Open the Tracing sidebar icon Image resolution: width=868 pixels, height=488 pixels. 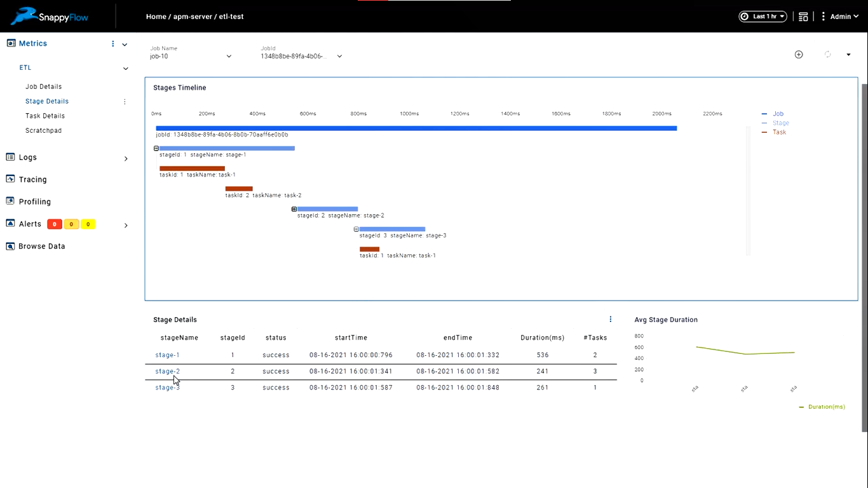tap(10, 179)
